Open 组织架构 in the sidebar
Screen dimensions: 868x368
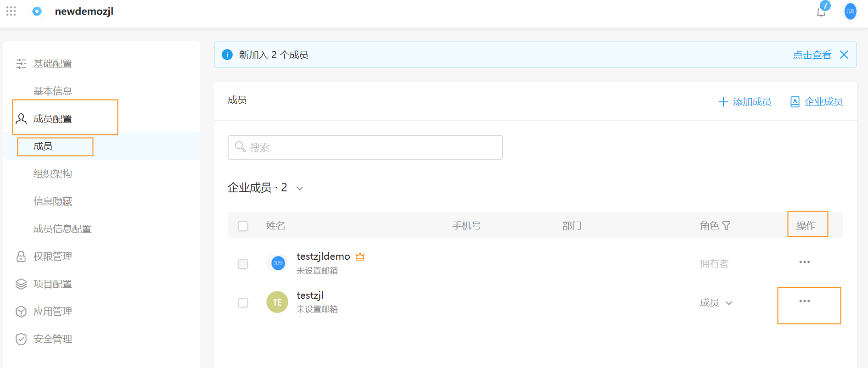pyautogui.click(x=53, y=173)
